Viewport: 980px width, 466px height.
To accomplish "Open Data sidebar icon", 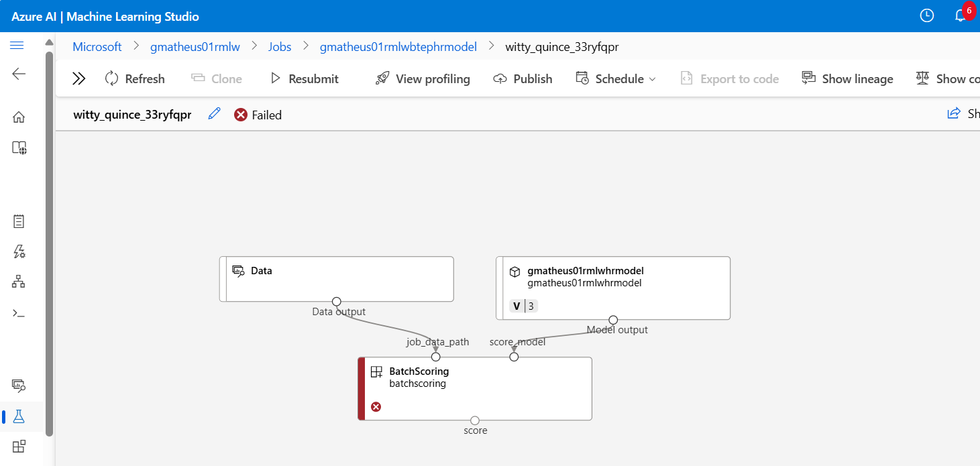I will (19, 386).
